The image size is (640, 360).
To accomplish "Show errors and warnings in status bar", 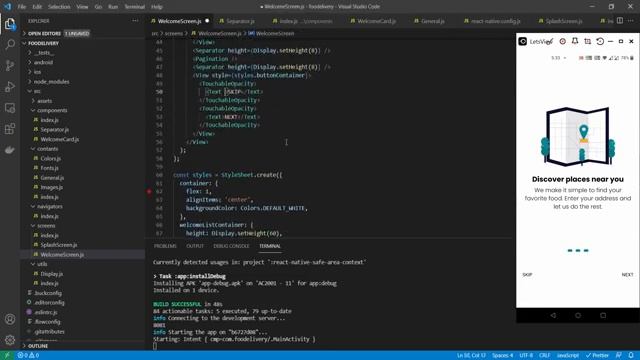I will tap(28, 355).
